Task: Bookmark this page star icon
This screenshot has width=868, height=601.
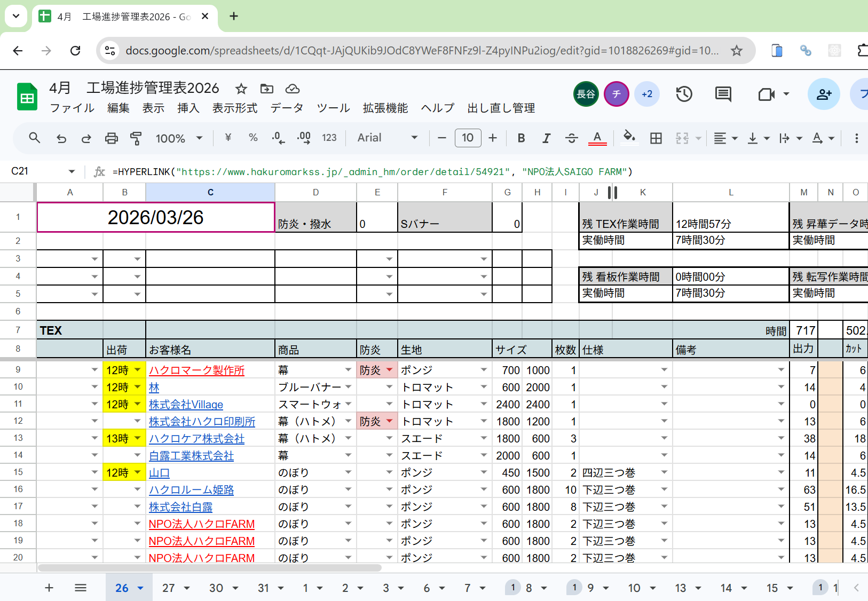Action: pos(737,51)
